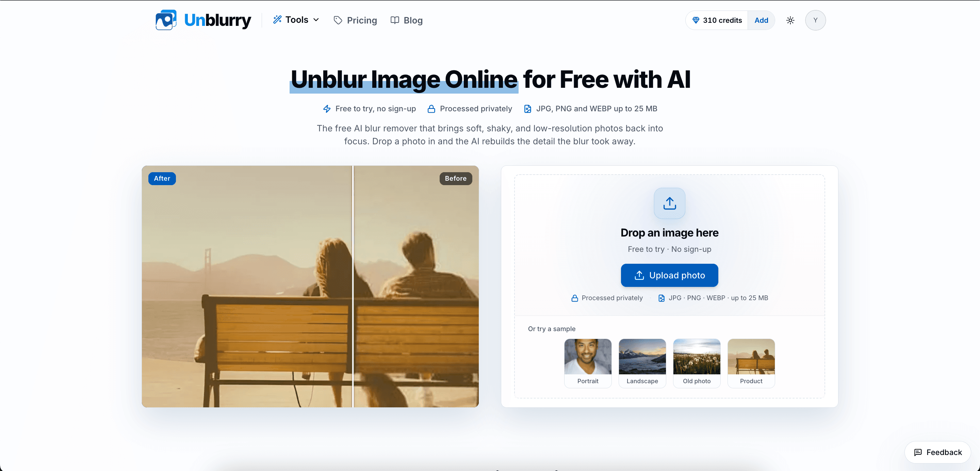Open the Feedback button
Screen dimensions: 980x471
(937, 452)
